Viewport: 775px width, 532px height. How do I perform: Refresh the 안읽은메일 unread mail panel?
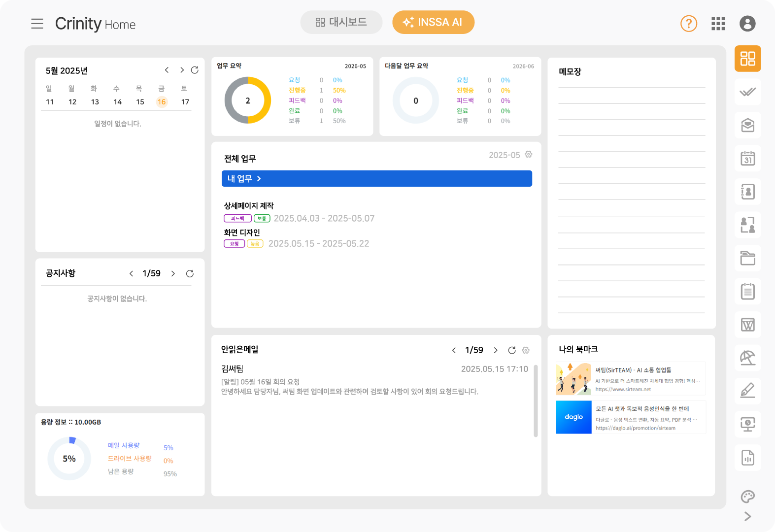[x=512, y=350]
